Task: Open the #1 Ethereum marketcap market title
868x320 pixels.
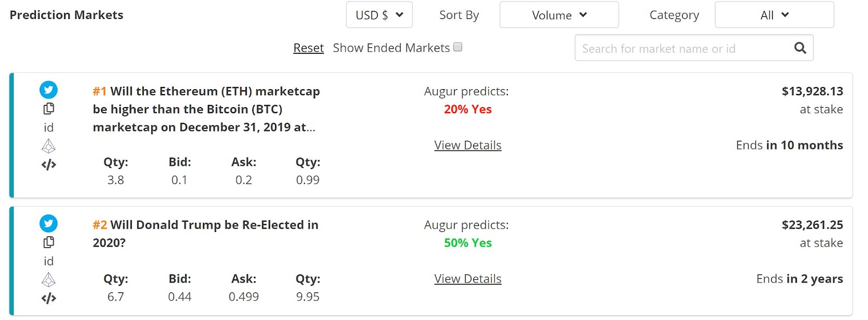Action: [206, 109]
